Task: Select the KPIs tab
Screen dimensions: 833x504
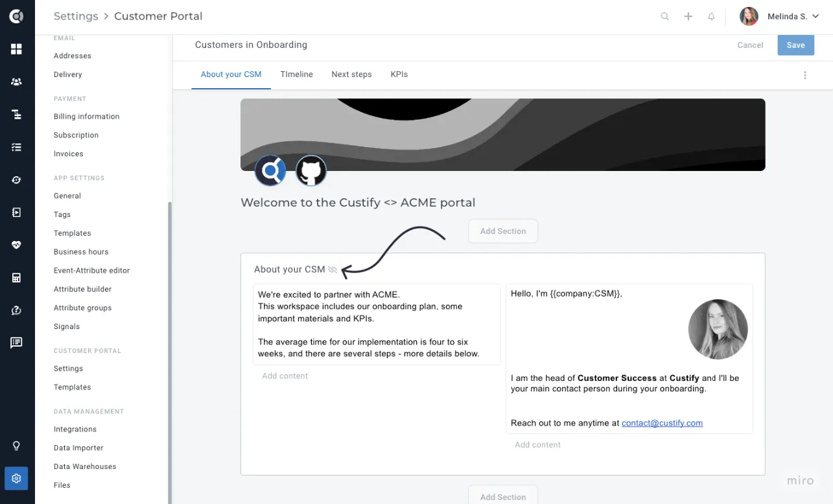Action: click(399, 74)
